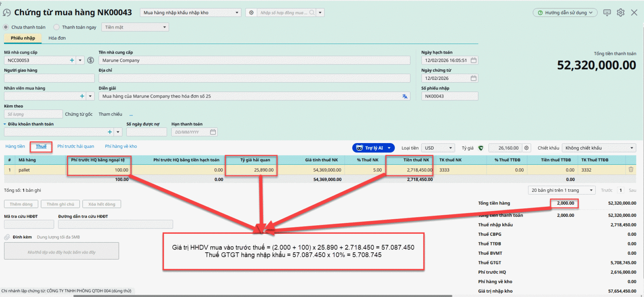This screenshot has width=644, height=297.
Task: Expand Chiết khấu dropdown
Action: (599, 148)
